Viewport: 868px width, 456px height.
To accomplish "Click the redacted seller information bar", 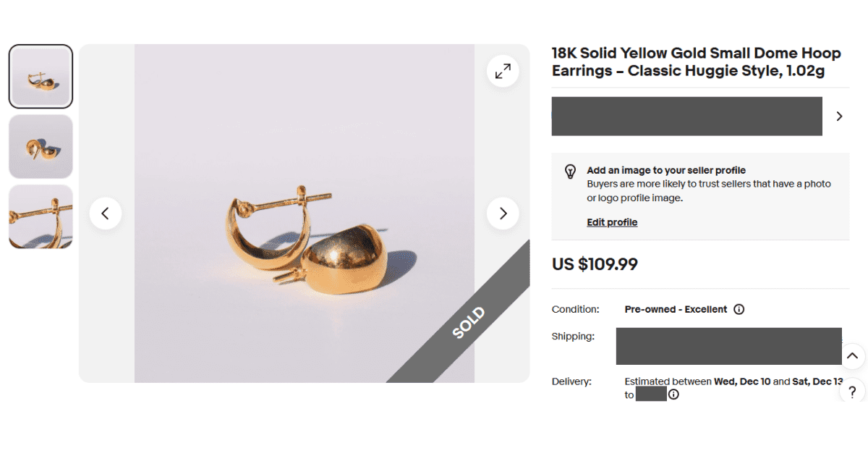I will click(686, 116).
